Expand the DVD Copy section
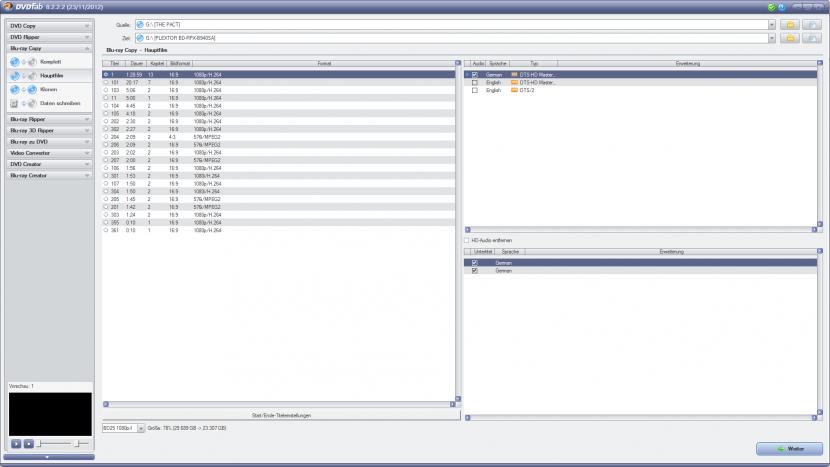This screenshot has height=467, width=830. pyautogui.click(x=50, y=26)
